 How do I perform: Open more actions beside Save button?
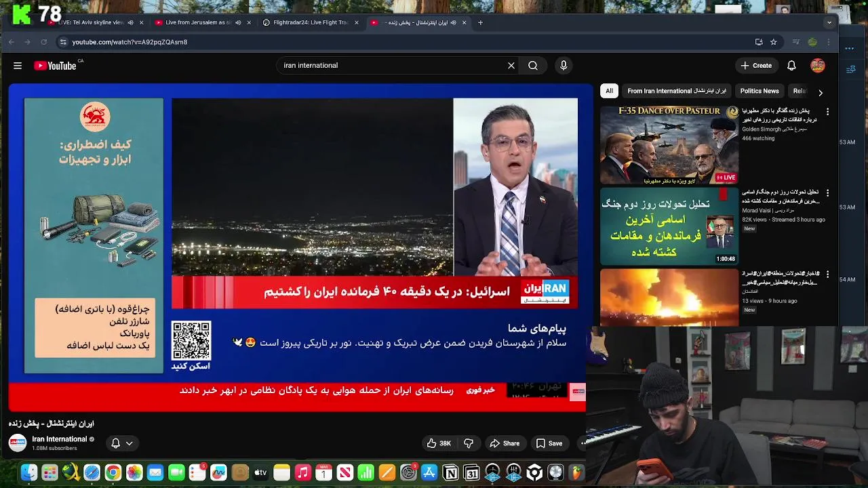tap(582, 443)
